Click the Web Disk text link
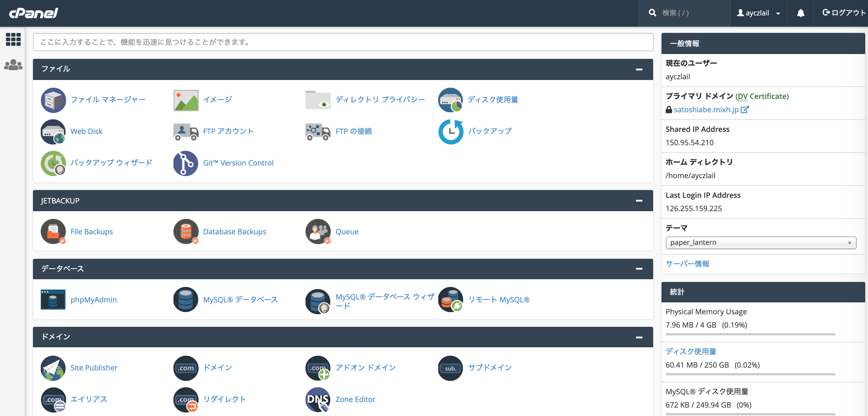 [86, 131]
